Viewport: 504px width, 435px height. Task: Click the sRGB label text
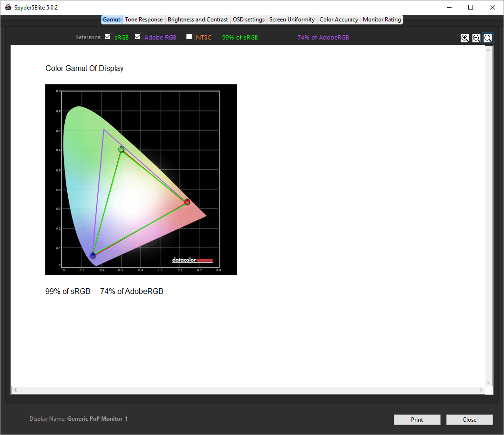tap(122, 37)
